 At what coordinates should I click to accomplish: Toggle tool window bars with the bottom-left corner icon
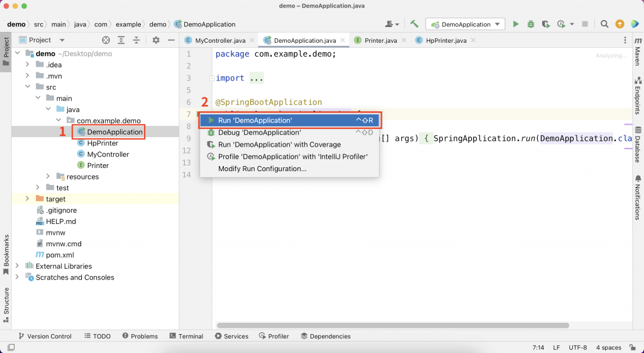11,348
